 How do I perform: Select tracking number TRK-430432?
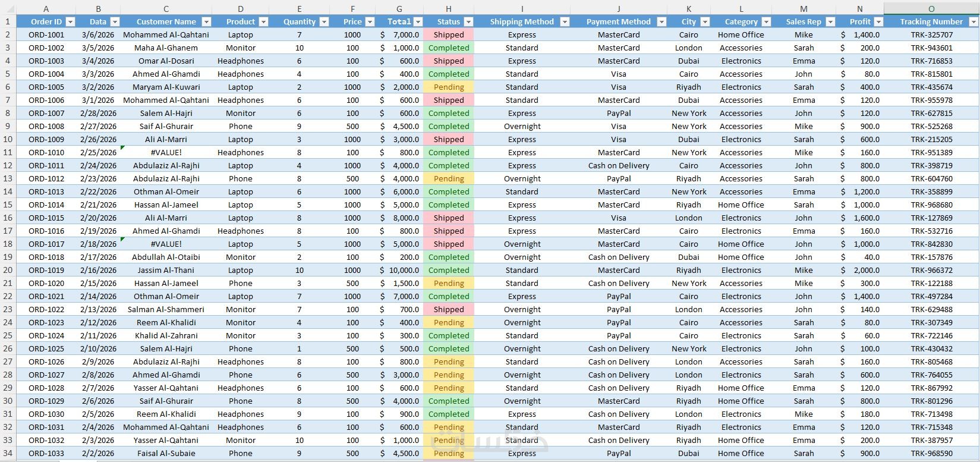(931, 348)
